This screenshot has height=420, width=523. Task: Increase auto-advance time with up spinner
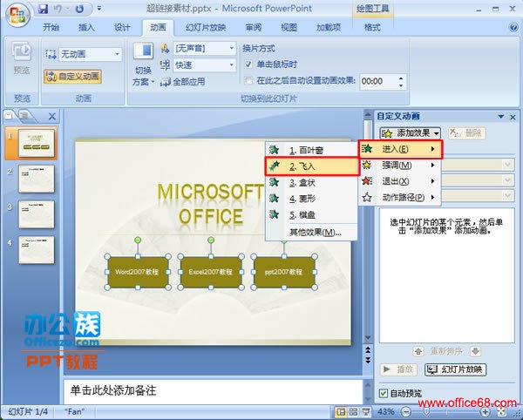click(x=401, y=78)
